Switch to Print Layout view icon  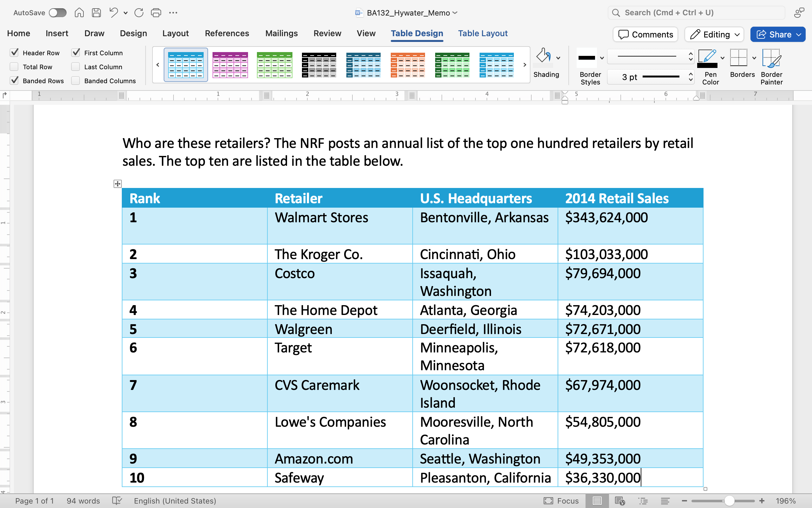click(597, 501)
